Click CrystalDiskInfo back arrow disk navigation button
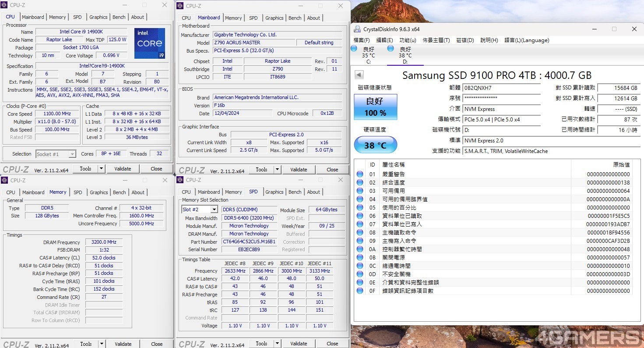644x348 pixels. click(x=359, y=75)
